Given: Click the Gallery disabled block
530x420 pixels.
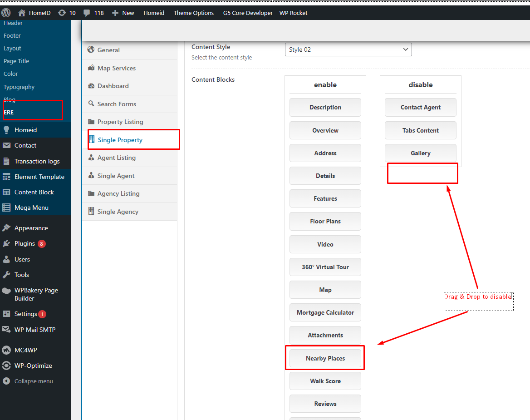Looking at the screenshot, I should (421, 153).
